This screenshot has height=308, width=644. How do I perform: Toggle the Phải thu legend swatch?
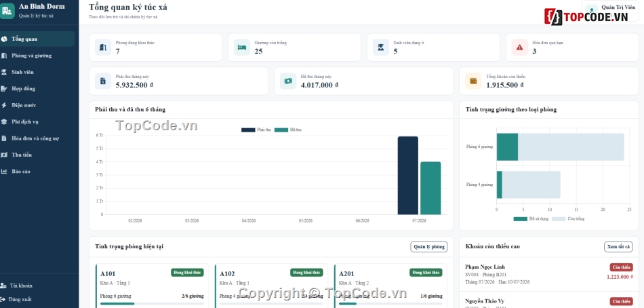coord(248,130)
